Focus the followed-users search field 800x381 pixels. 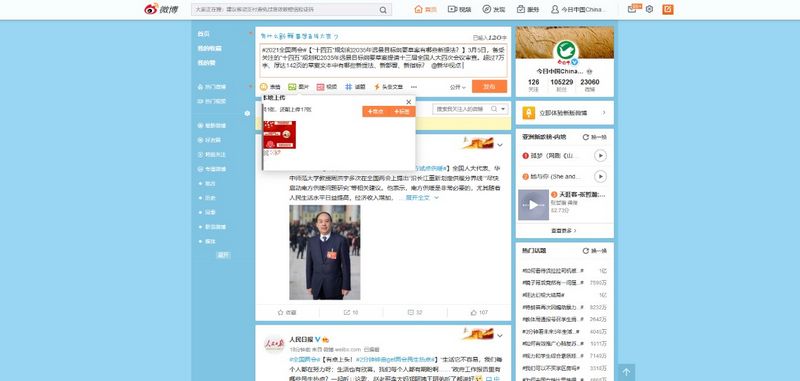pyautogui.click(x=464, y=109)
